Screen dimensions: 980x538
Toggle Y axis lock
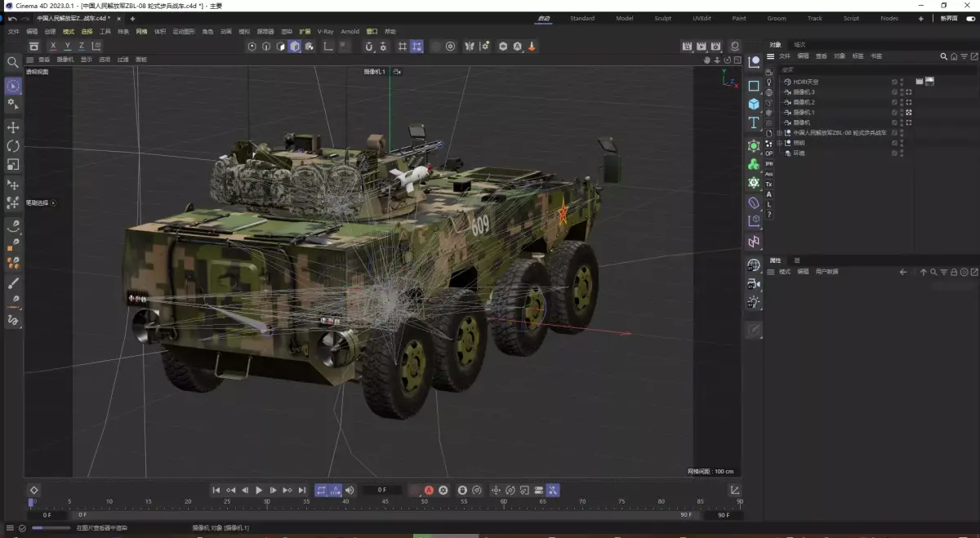click(68, 47)
